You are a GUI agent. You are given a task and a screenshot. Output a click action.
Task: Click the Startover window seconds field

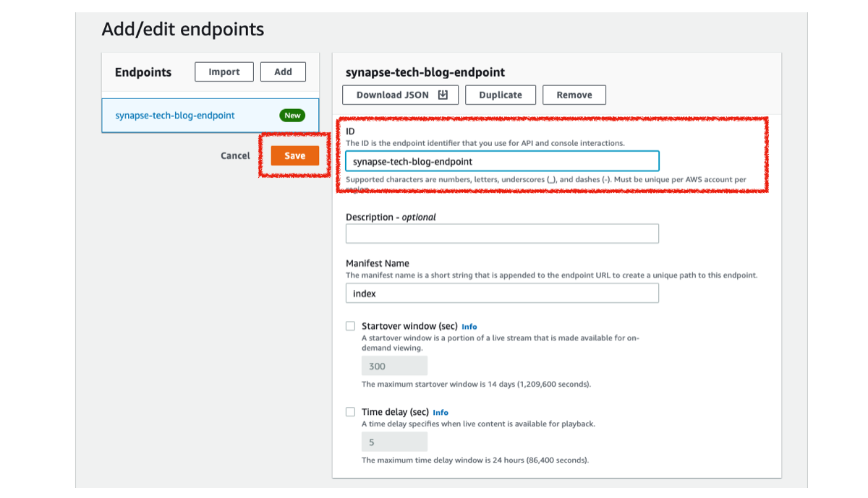[x=394, y=366]
